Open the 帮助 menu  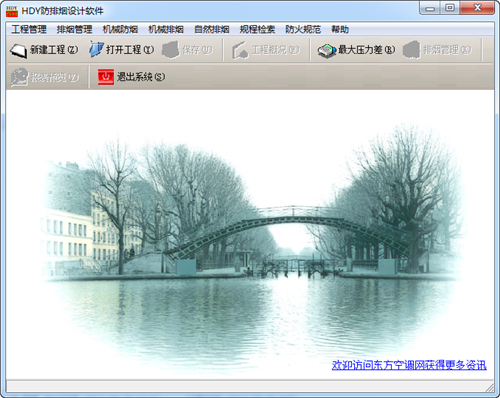340,30
